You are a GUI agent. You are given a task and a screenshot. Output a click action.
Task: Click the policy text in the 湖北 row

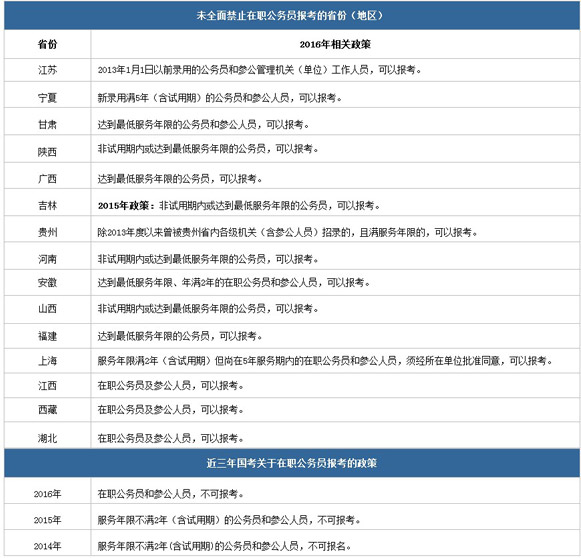tap(170, 439)
